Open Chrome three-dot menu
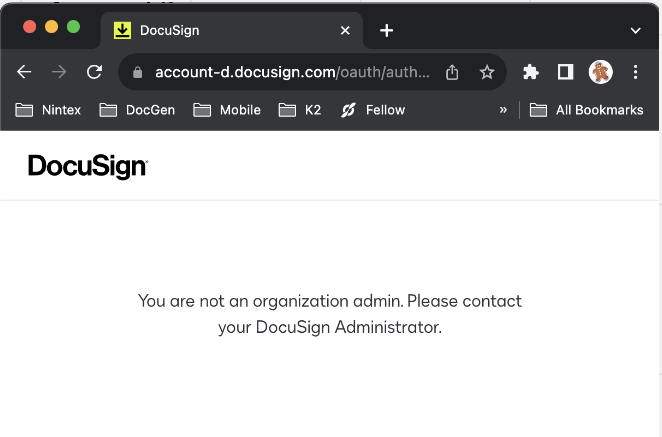The image size is (662, 437). click(635, 72)
